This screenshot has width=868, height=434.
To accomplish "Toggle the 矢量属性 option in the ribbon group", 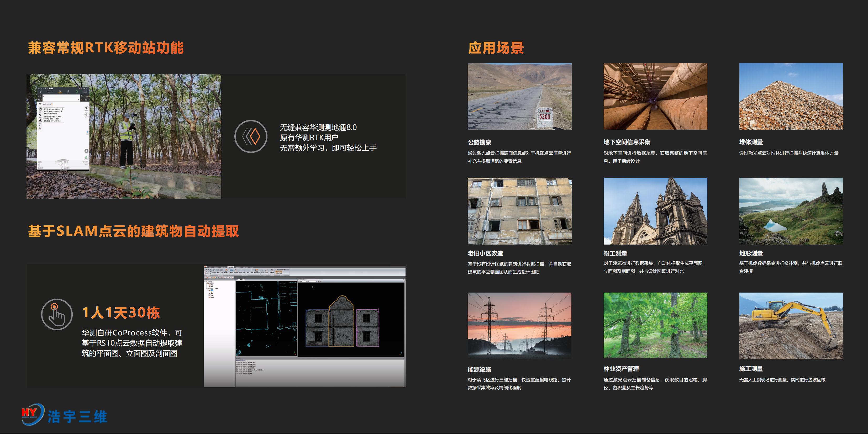I will pyautogui.click(x=279, y=273).
